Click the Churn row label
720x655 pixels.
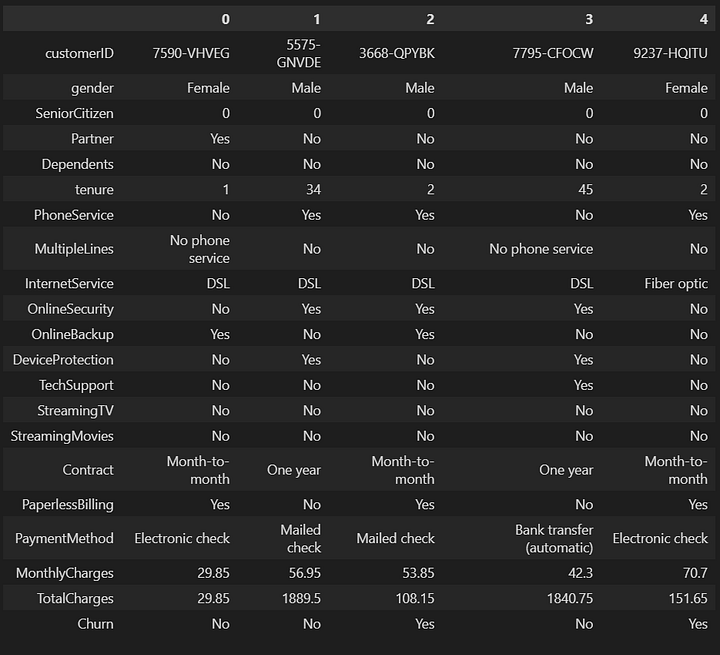(x=95, y=624)
